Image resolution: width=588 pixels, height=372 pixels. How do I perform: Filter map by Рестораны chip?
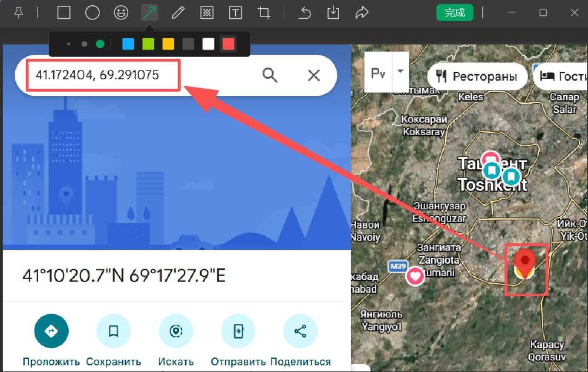point(477,76)
